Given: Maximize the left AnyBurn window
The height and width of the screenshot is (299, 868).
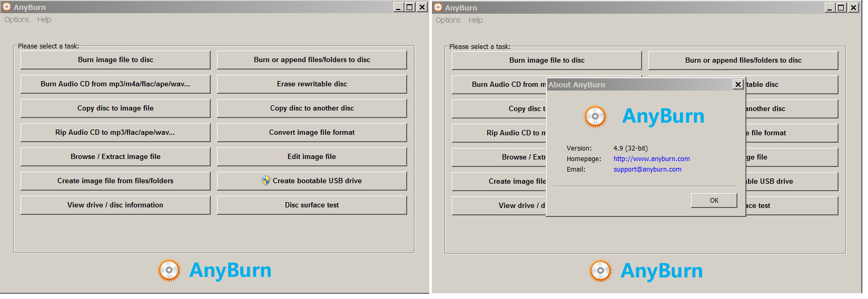Looking at the screenshot, I should (x=409, y=7).
